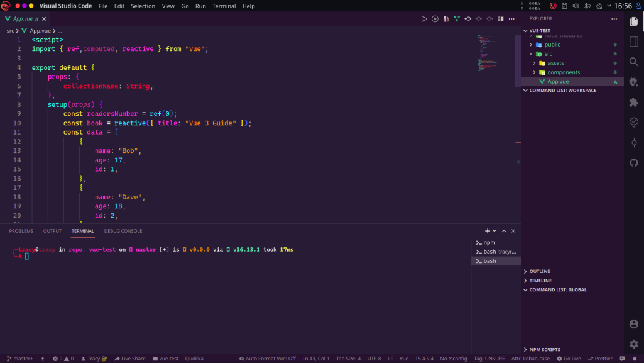Switch to the OUTPUT panel tab

pos(52,230)
